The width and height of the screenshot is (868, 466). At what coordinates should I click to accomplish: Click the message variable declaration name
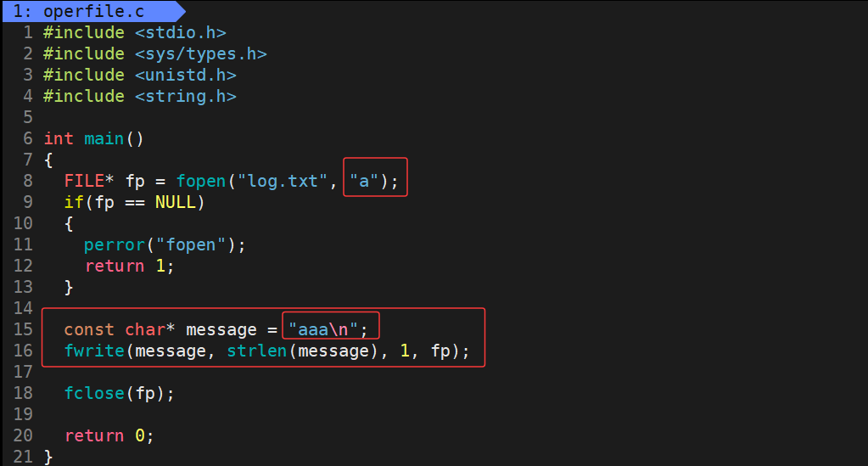221,329
